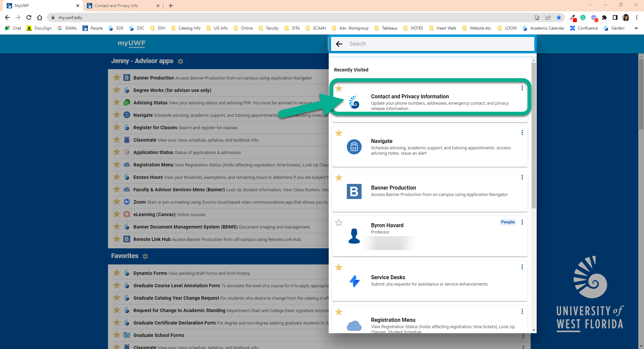Toggle favorite star on Navigate card

point(339,133)
